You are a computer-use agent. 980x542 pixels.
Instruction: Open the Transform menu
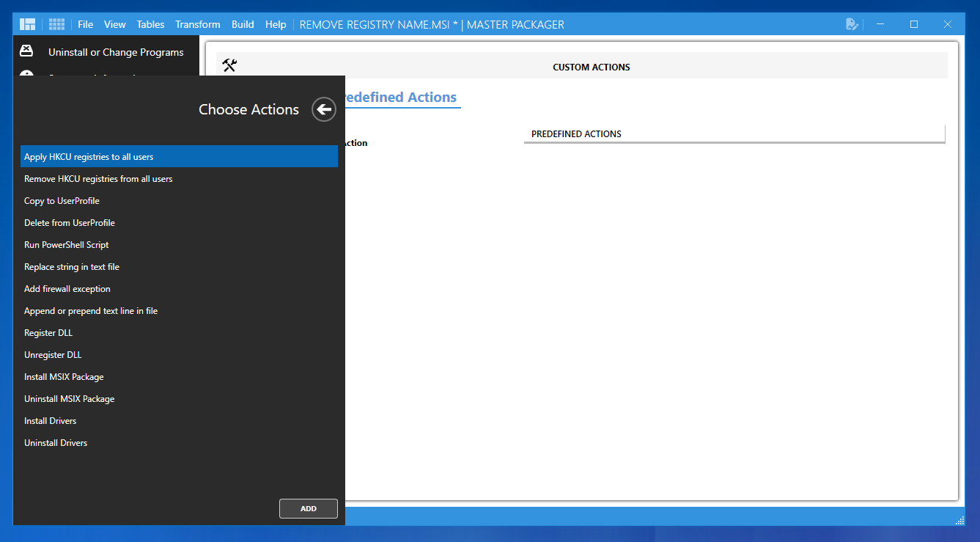pos(198,24)
